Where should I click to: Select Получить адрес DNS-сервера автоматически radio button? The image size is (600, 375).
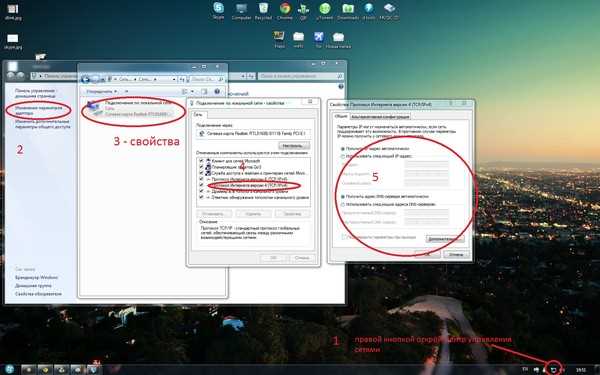pos(343,196)
